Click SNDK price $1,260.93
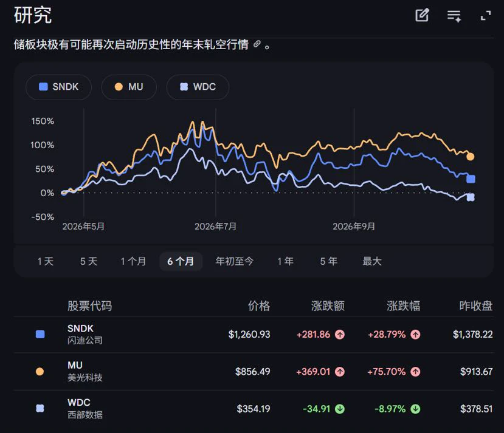Image resolution: width=504 pixels, height=433 pixels. coord(249,335)
